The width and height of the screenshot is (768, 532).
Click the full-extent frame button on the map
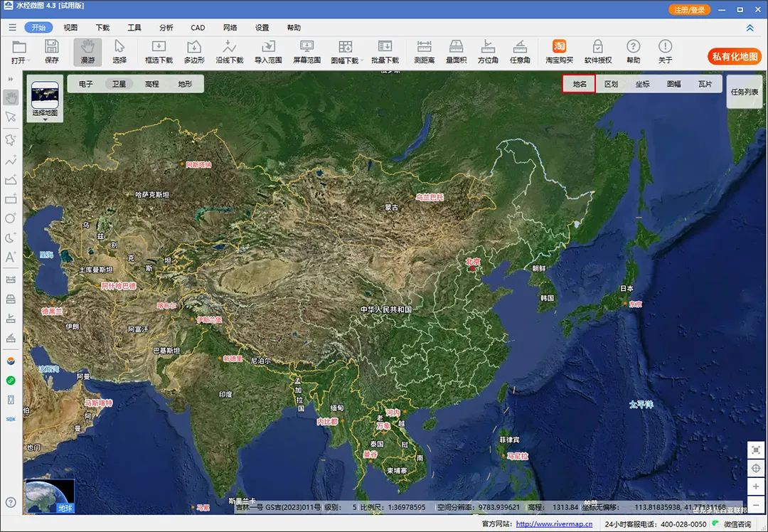(756, 449)
